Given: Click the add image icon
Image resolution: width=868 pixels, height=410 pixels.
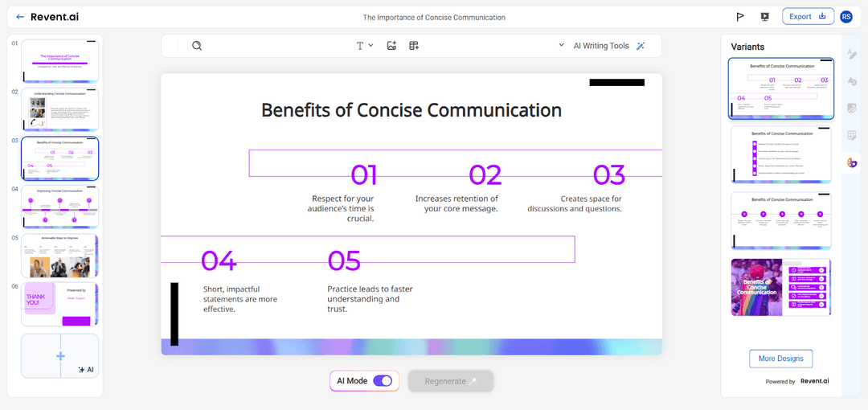Looking at the screenshot, I should [x=391, y=46].
